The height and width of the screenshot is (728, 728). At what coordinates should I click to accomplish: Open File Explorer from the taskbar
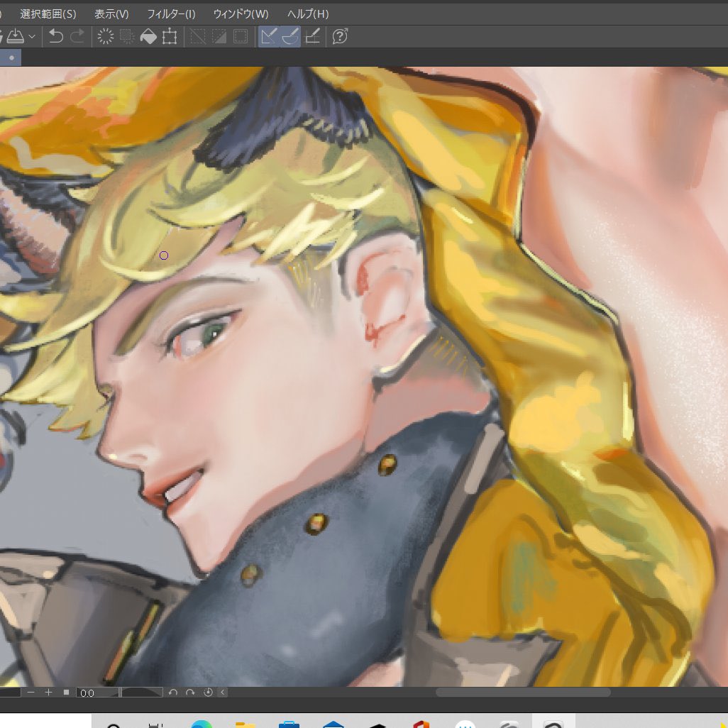245,724
